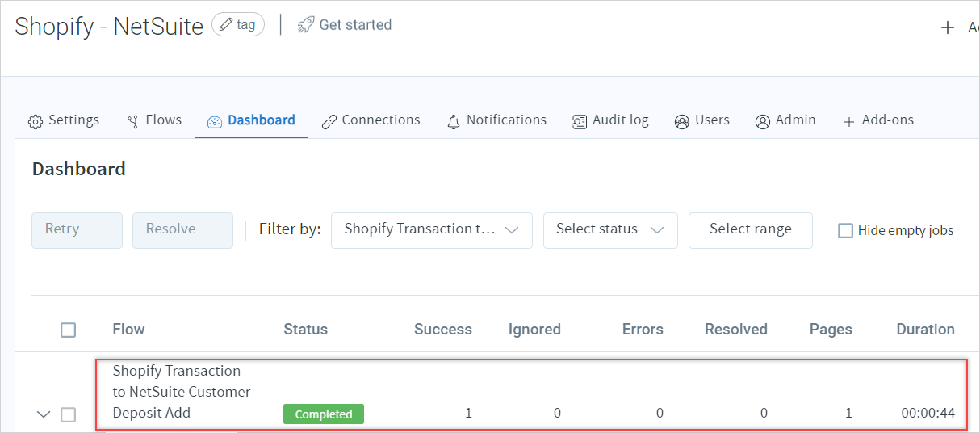Open the Connections tab
This screenshot has height=433, width=980.
371,120
